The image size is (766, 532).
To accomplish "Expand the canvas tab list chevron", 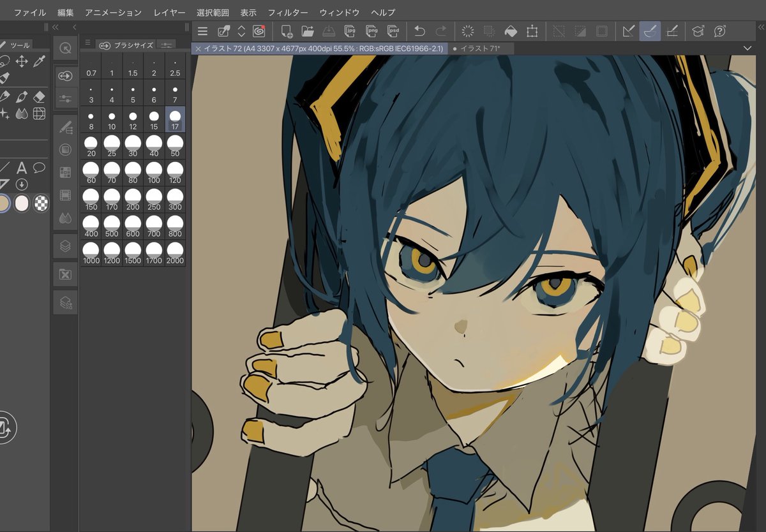I will click(x=747, y=48).
